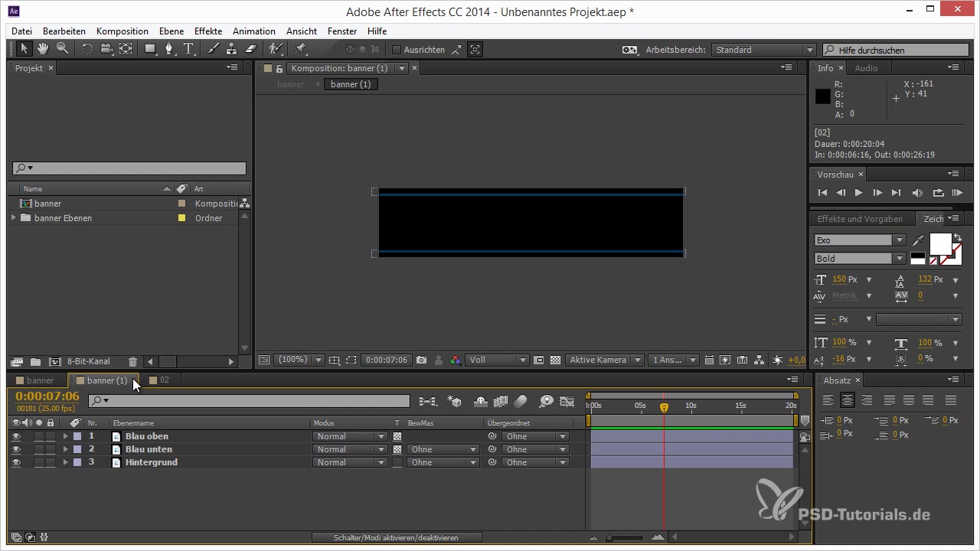Click Schalter/Modi aktivieren/deaktivieren button
This screenshot has width=980, height=551.
click(x=396, y=538)
